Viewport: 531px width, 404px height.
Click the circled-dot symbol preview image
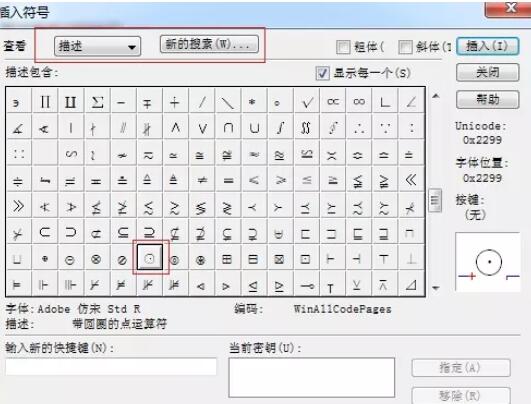488,262
